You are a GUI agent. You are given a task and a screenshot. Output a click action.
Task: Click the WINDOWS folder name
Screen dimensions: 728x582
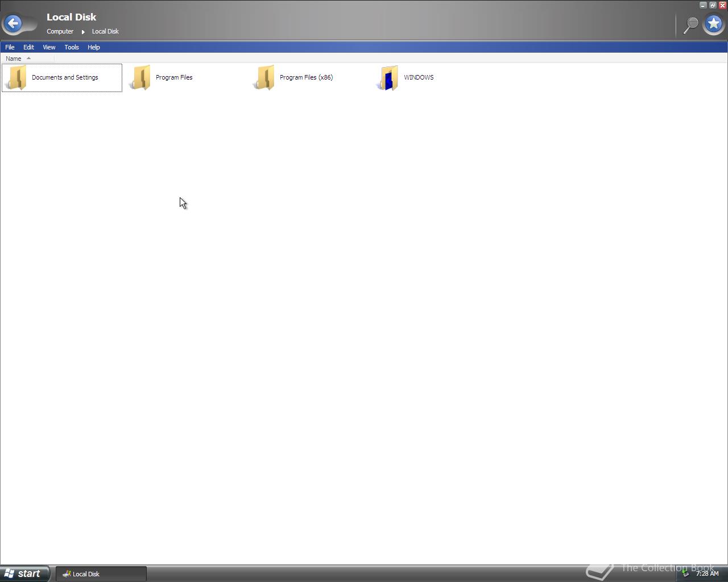click(x=419, y=77)
